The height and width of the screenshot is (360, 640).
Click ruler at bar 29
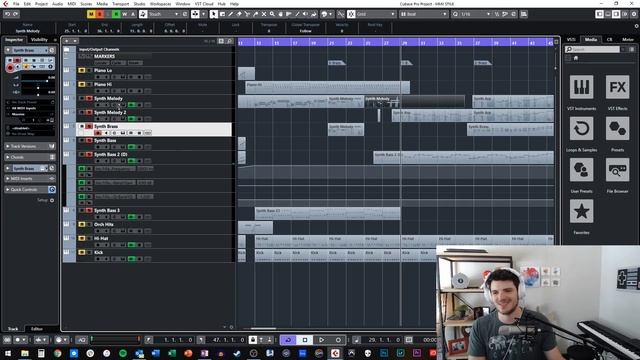coord(404,42)
